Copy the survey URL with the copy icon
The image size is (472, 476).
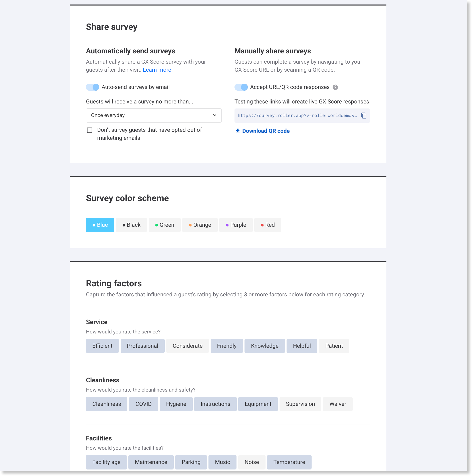point(364,115)
